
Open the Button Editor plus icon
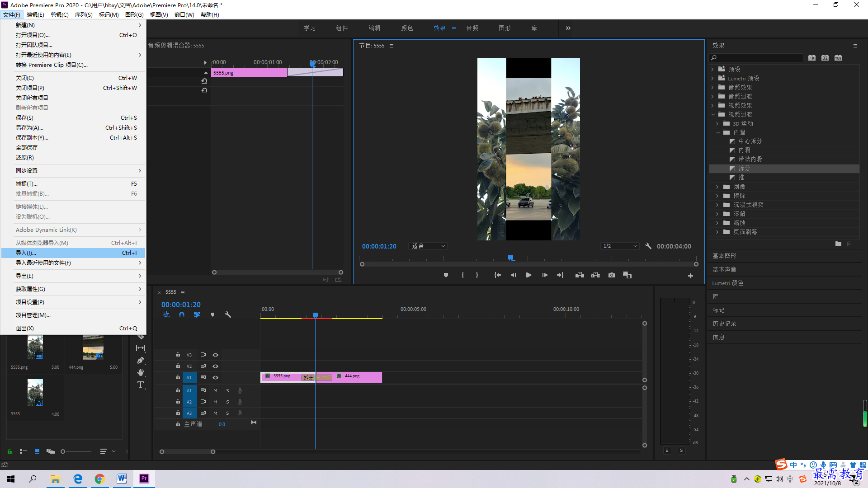pos(690,276)
